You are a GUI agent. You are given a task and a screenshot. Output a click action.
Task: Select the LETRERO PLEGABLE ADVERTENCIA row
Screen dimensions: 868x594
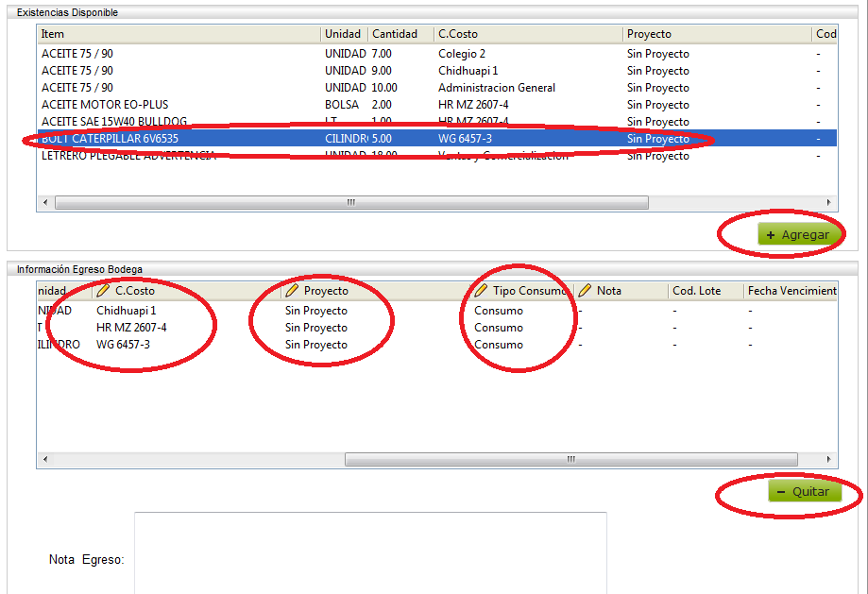coord(436,156)
